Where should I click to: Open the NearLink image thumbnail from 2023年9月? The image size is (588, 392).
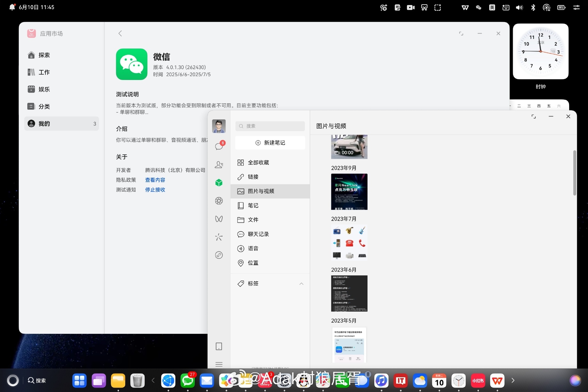(349, 192)
